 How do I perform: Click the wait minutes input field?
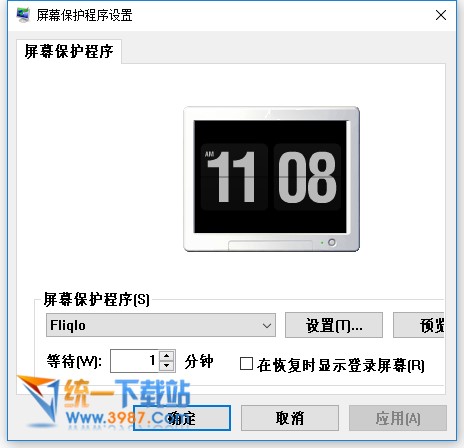[135, 361]
